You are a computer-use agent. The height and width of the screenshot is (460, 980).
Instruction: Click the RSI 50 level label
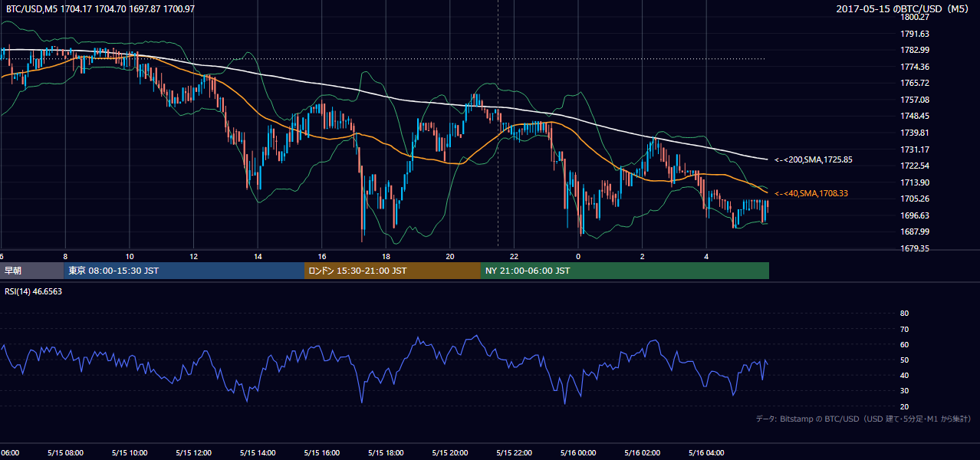tap(904, 360)
